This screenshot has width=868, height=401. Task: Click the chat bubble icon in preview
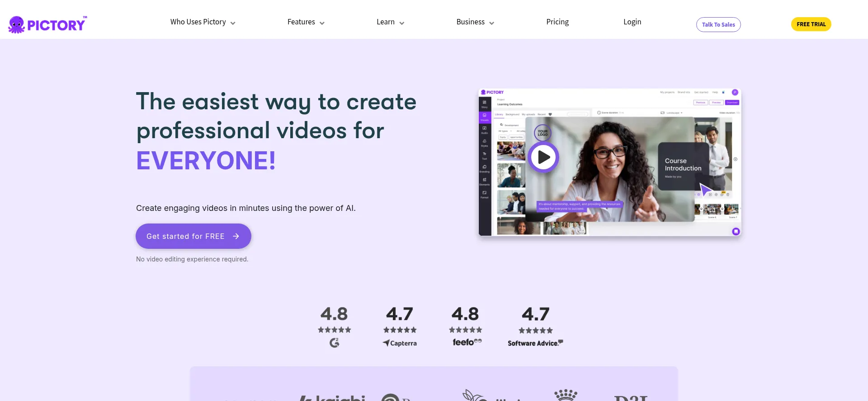[x=736, y=231]
